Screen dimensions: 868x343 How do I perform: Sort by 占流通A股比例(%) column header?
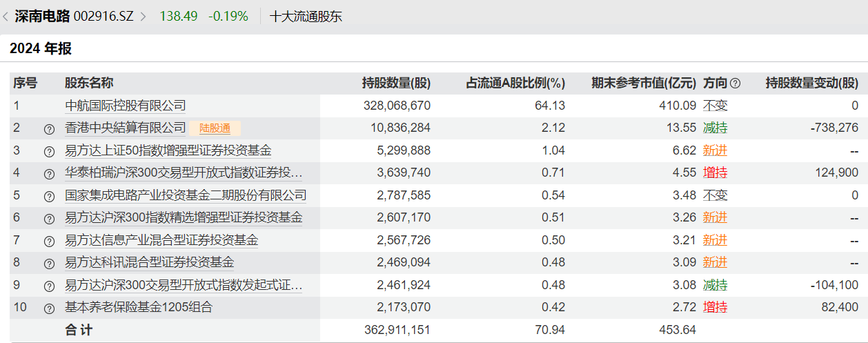pyautogui.click(x=515, y=84)
